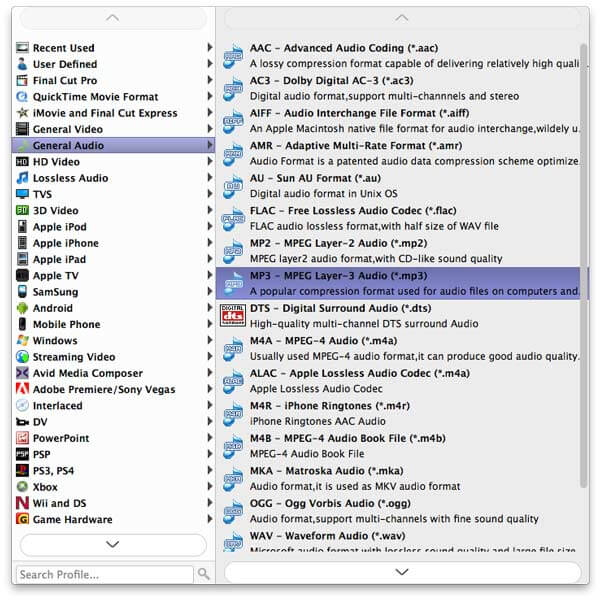Image resolution: width=600 pixels, height=600 pixels.
Task: Expand the Apple iPad submenu arrow
Action: point(210,259)
